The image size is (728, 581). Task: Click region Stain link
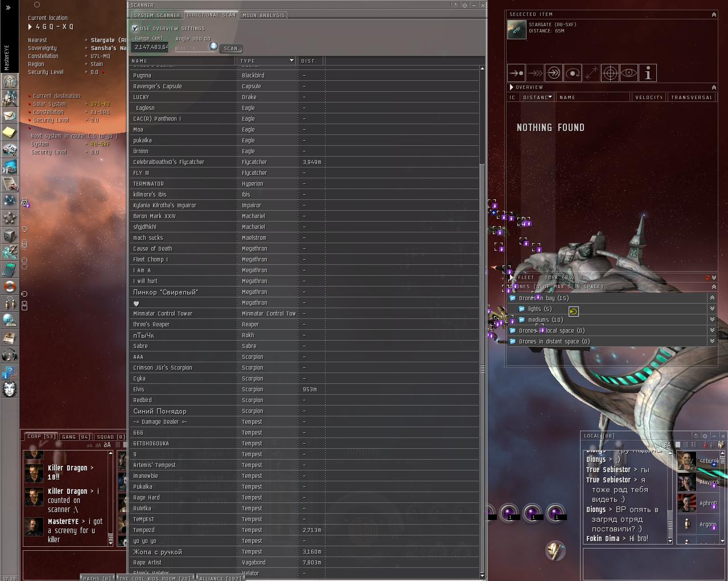click(x=97, y=64)
